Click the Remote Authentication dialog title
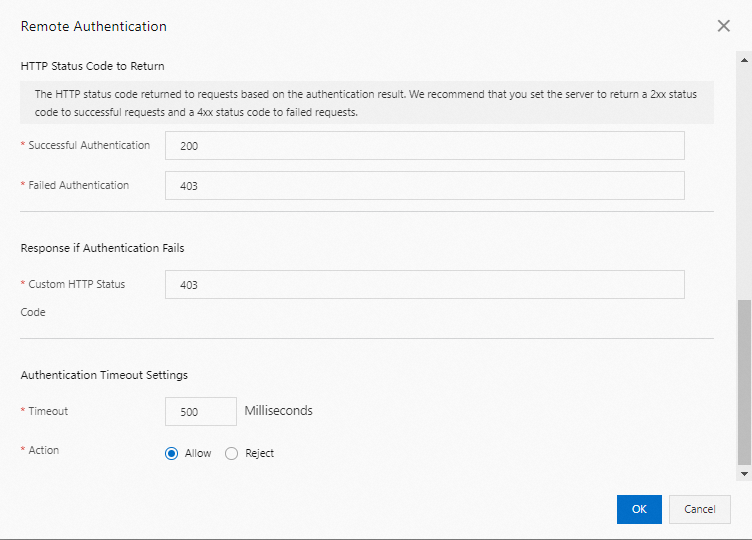This screenshot has height=540, width=752. pos(94,27)
